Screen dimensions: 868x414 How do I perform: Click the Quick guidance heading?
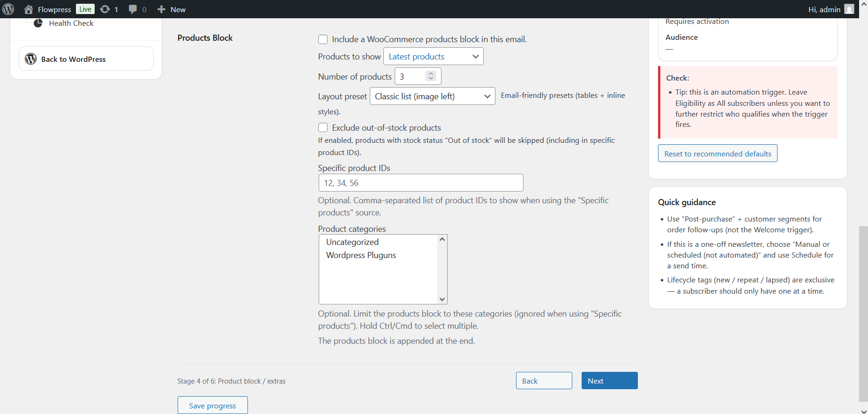point(687,202)
